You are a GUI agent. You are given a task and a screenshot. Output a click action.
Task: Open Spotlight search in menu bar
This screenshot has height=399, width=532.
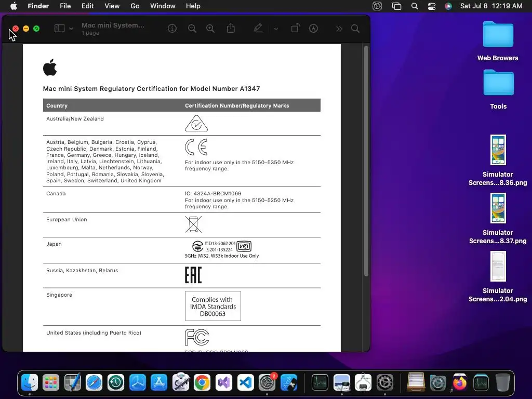click(x=415, y=6)
